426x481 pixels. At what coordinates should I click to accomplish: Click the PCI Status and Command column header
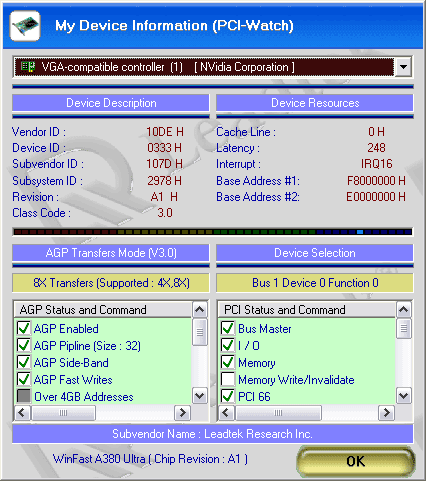coord(307,310)
